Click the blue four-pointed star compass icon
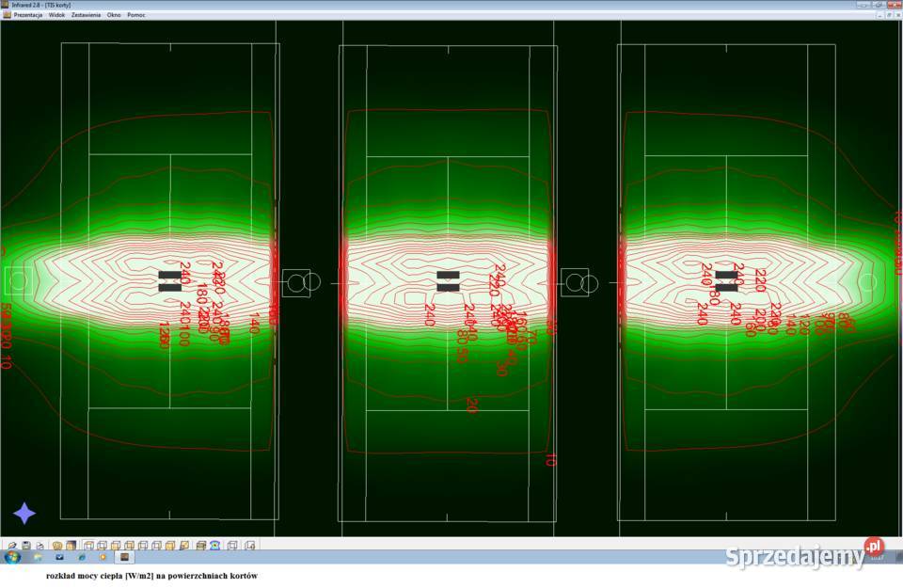Viewport: 903px width, 588px height. pyautogui.click(x=24, y=513)
